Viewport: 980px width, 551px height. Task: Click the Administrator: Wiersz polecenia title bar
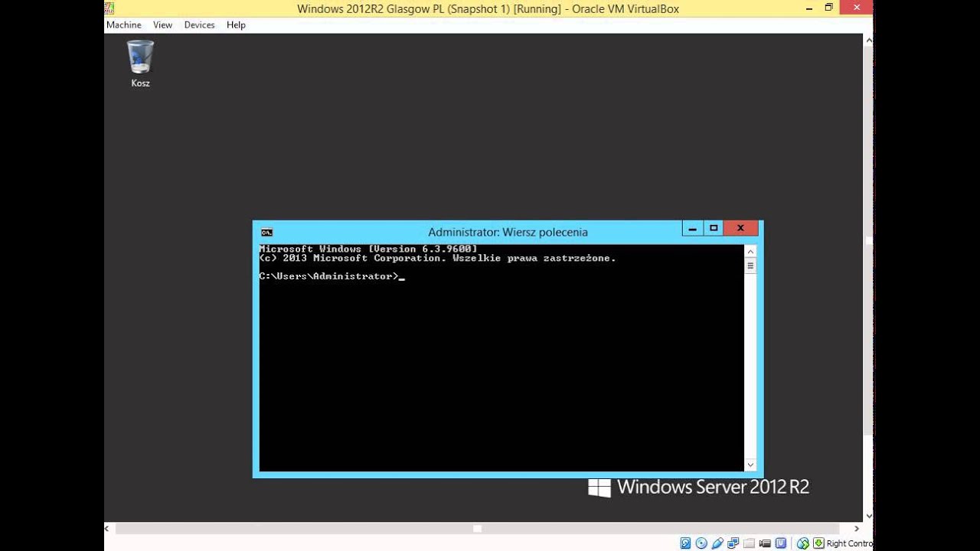click(508, 232)
